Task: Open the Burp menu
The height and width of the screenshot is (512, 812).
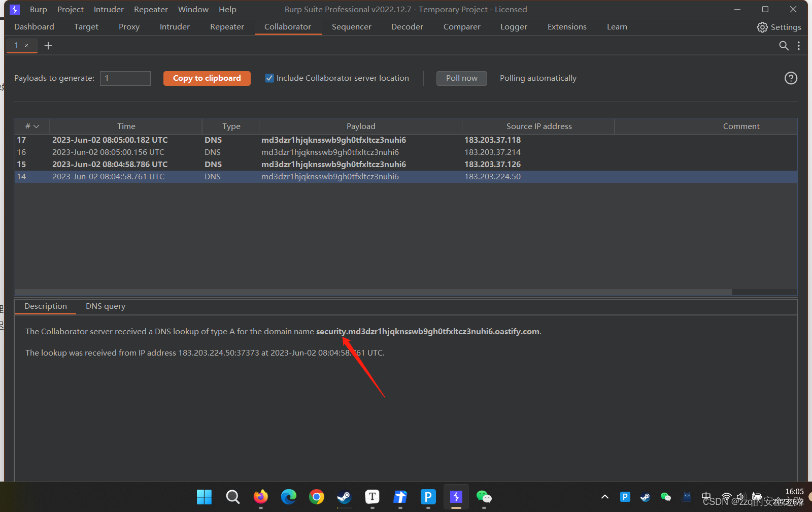Action: tap(39, 10)
